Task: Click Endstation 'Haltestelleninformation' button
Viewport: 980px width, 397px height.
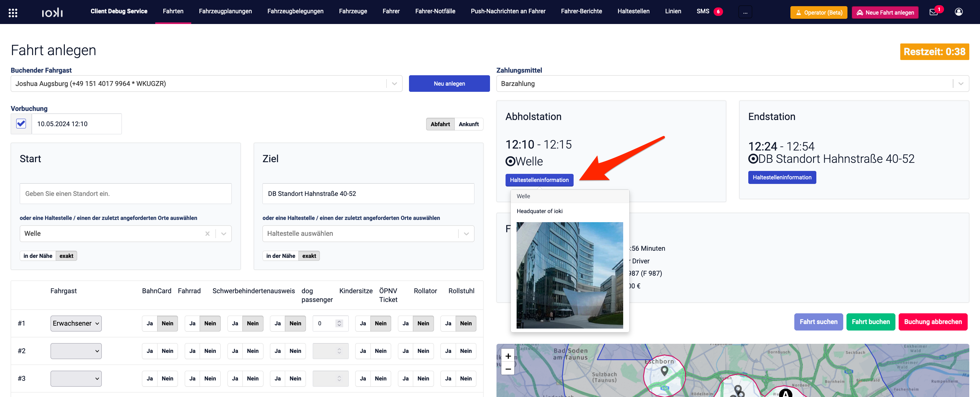Action: tap(782, 177)
